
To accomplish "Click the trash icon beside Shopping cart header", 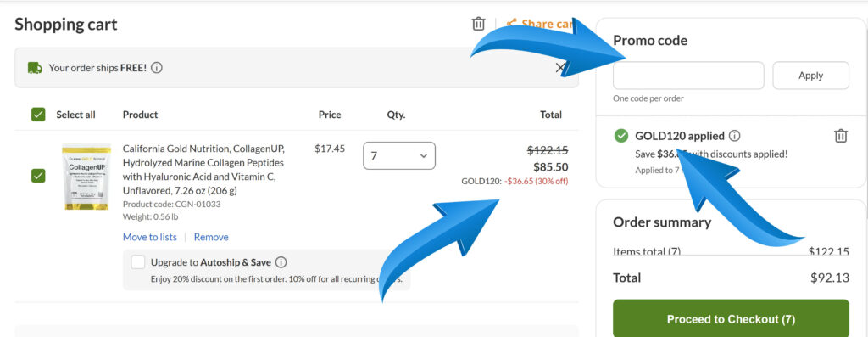I will pyautogui.click(x=478, y=24).
